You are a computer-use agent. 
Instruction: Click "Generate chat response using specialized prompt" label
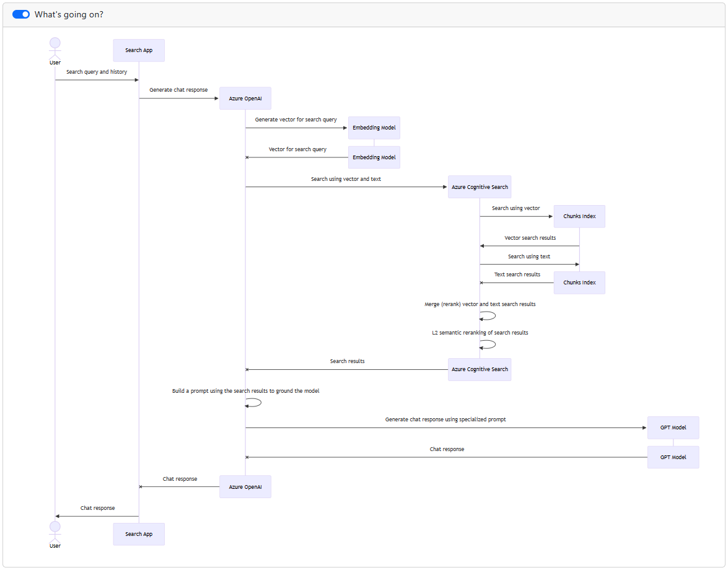pyautogui.click(x=445, y=419)
